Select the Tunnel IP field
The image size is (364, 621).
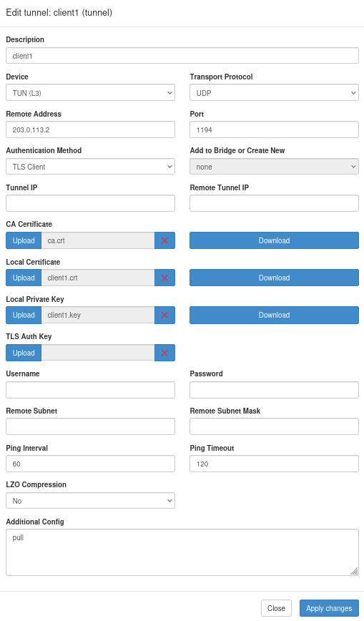pyautogui.click(x=90, y=203)
